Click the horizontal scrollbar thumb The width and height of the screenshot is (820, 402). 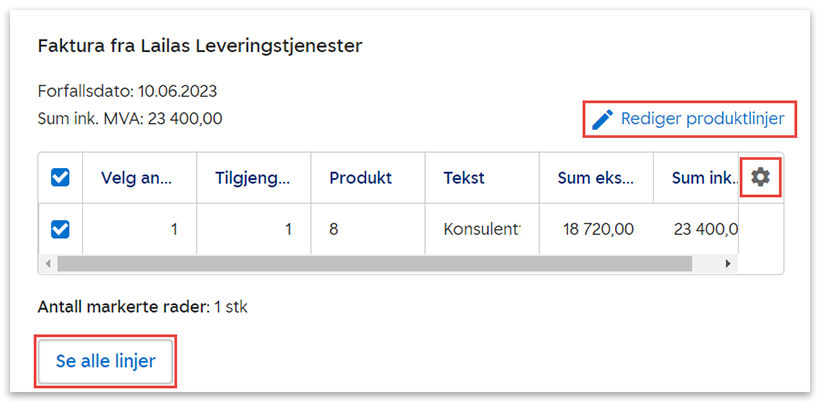[375, 264]
